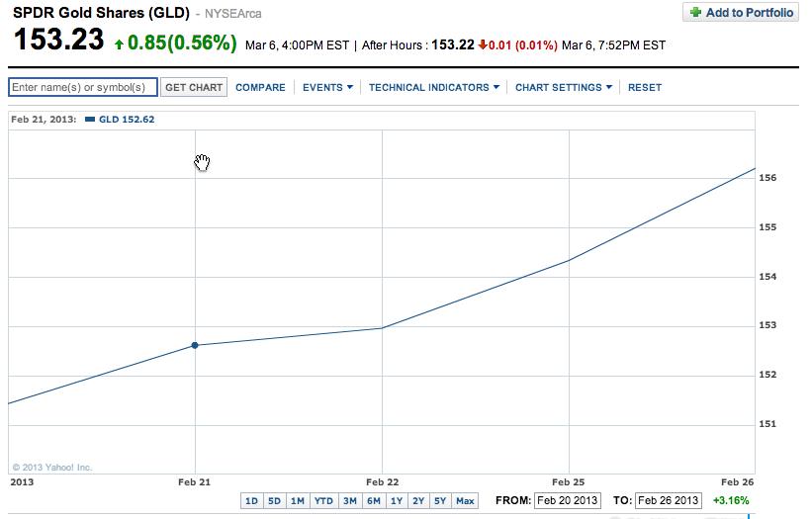Image resolution: width=812 pixels, height=519 pixels.
Task: Click the Feb 25 x-axis label
Action: tap(568, 481)
